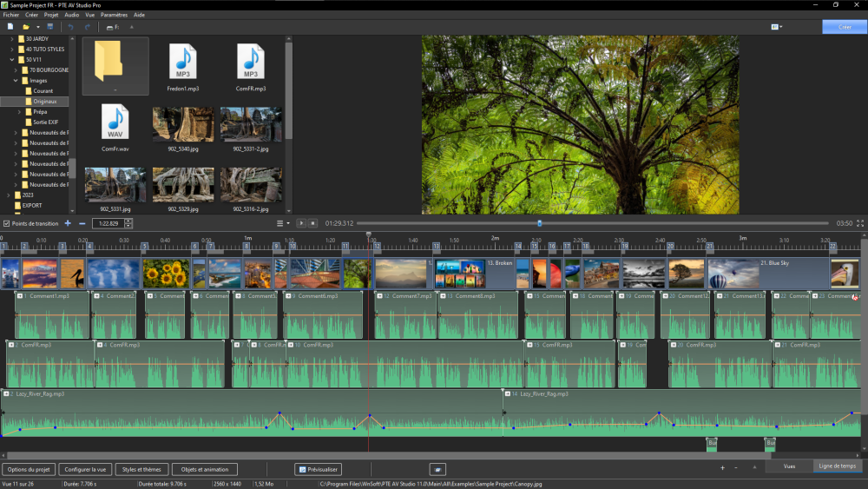
Task: Switch to the Vues tab
Action: 789,466
